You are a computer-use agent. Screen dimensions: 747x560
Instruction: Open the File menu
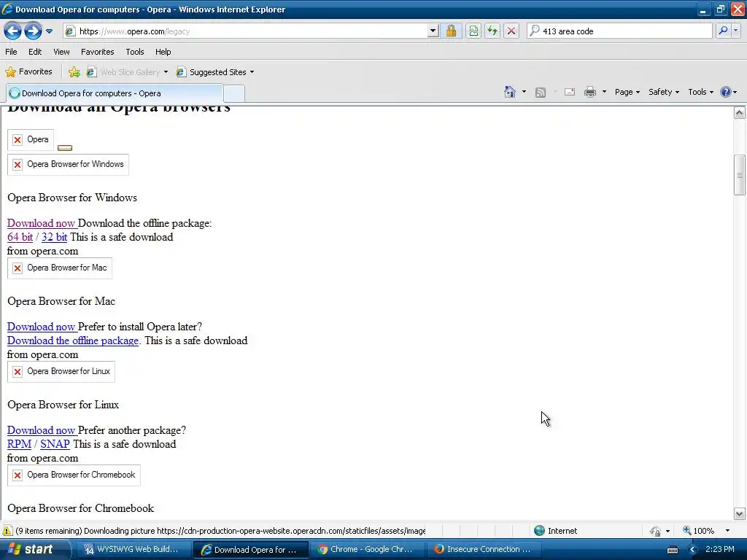[11, 52]
